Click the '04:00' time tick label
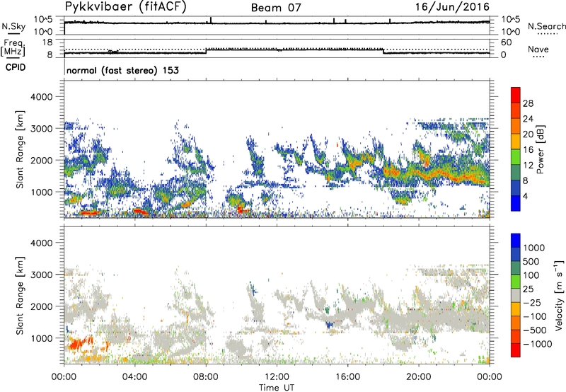Screen dimensions: 566x392 pyautogui.click(x=135, y=377)
